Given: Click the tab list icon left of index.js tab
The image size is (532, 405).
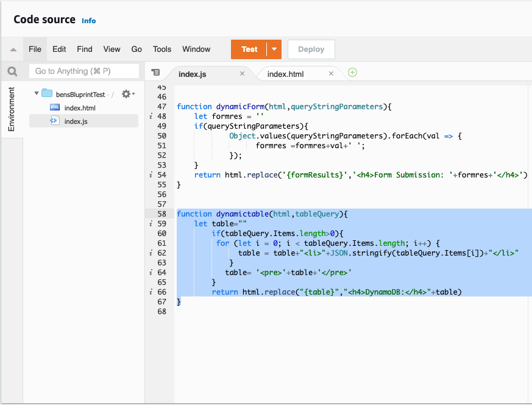Looking at the screenshot, I should (x=155, y=73).
